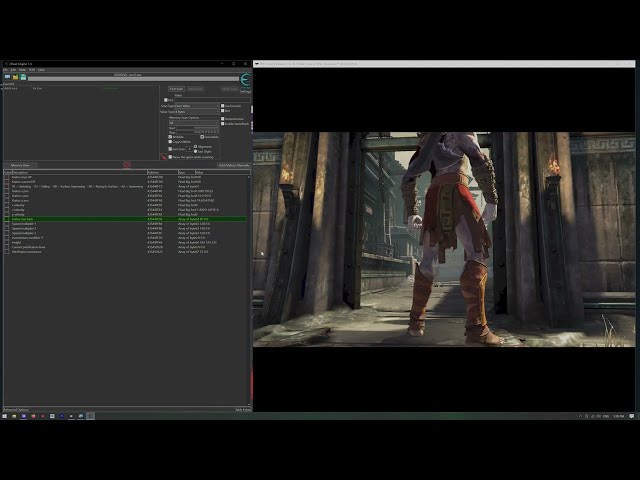Click the Stop address field
The width and height of the screenshot is (640, 480).
tap(198, 132)
